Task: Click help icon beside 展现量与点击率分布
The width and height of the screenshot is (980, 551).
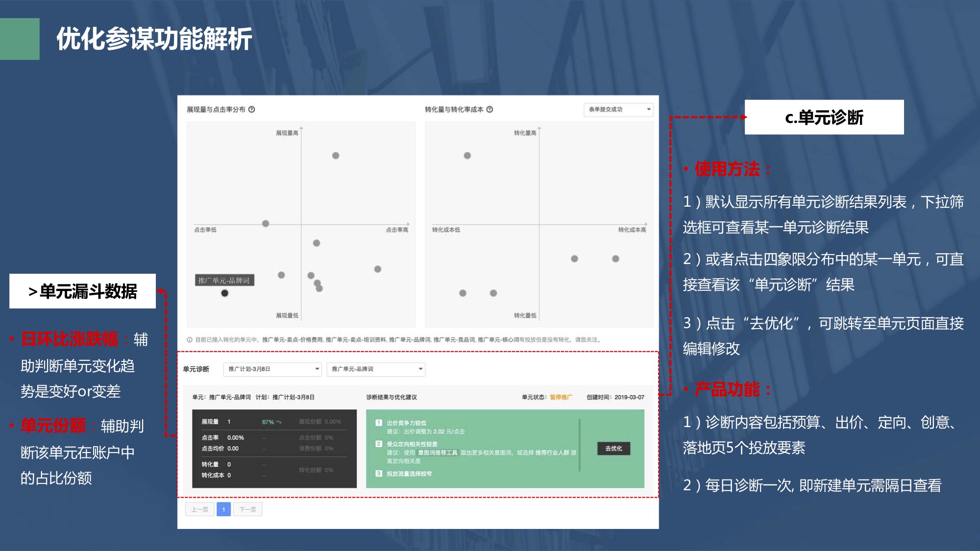Action: 251,109
